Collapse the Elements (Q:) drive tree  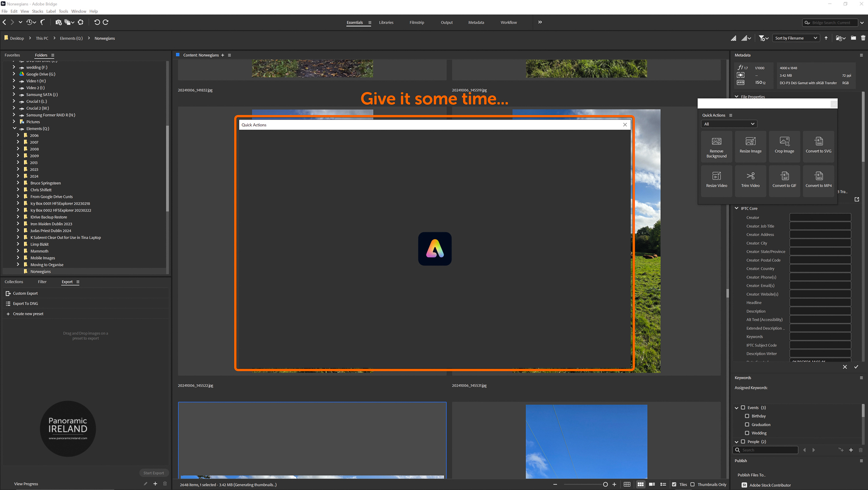coord(14,129)
